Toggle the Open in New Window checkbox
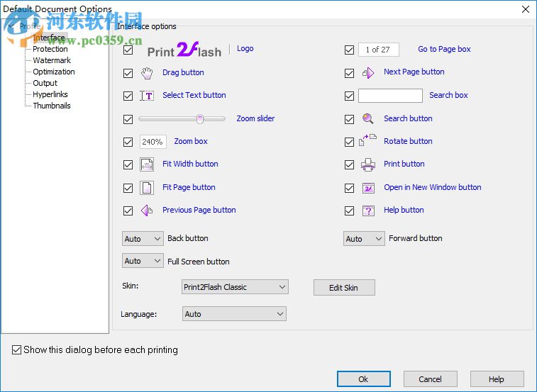 click(x=349, y=188)
